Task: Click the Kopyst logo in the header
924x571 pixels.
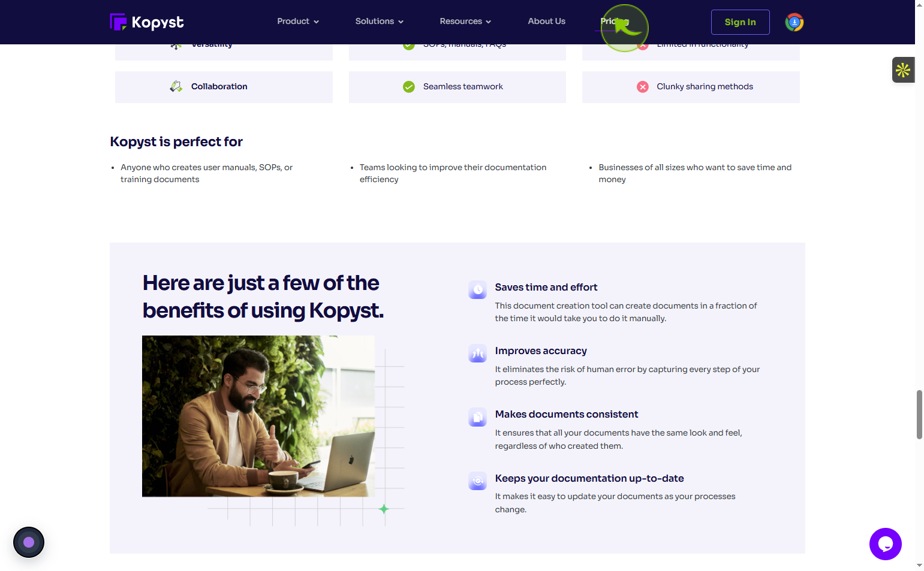Action: pos(147,22)
